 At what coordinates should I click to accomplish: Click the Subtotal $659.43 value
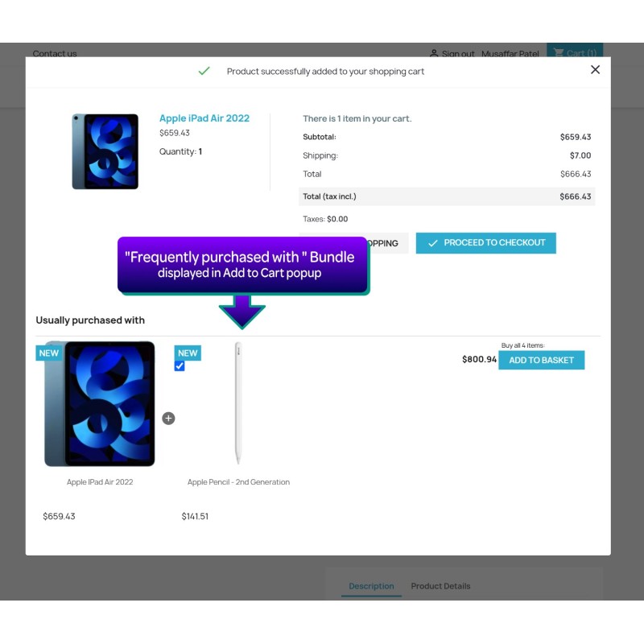click(x=576, y=137)
